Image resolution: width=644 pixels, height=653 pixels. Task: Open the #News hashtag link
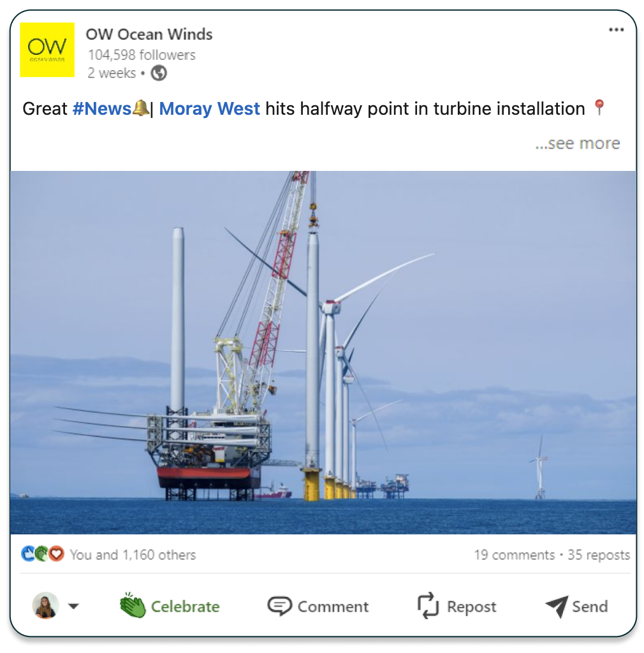click(102, 108)
